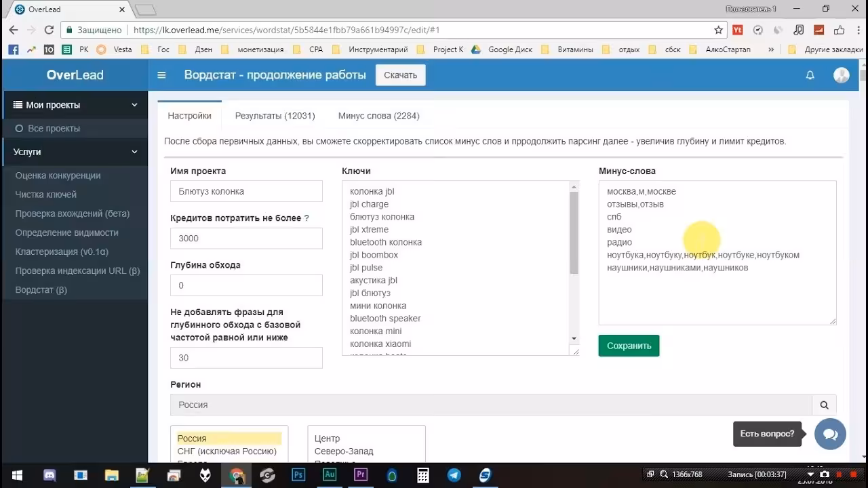Open the chat support bubble icon

[830, 434]
